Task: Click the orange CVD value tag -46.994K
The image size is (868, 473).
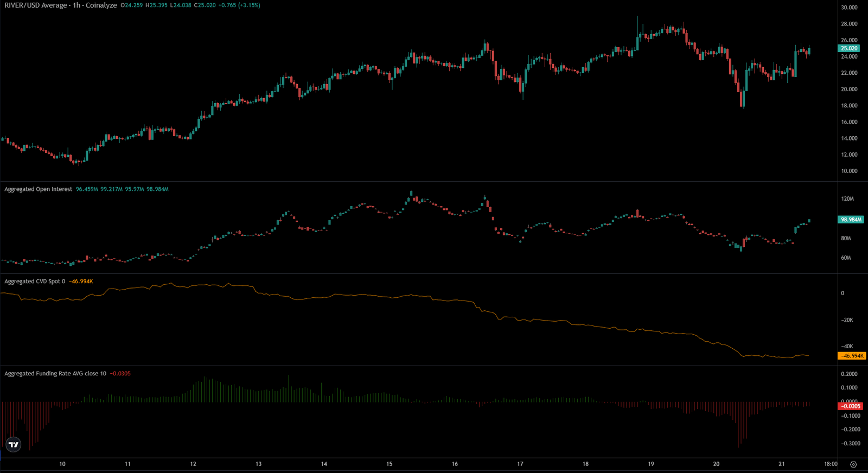Action: (852, 356)
